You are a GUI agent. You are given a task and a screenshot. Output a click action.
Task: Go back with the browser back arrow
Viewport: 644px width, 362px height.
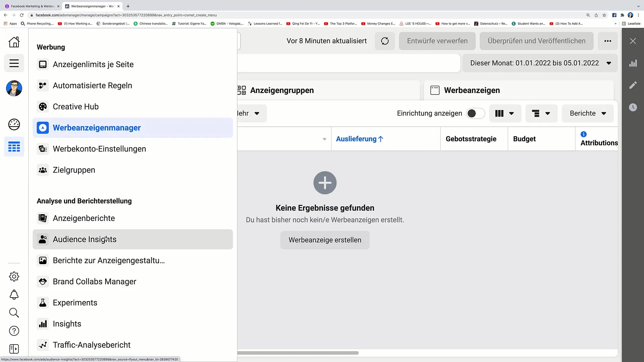(x=5, y=15)
